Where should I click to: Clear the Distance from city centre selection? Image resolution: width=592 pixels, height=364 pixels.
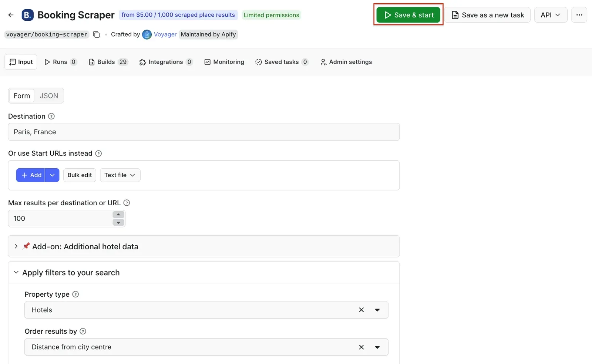(361, 347)
